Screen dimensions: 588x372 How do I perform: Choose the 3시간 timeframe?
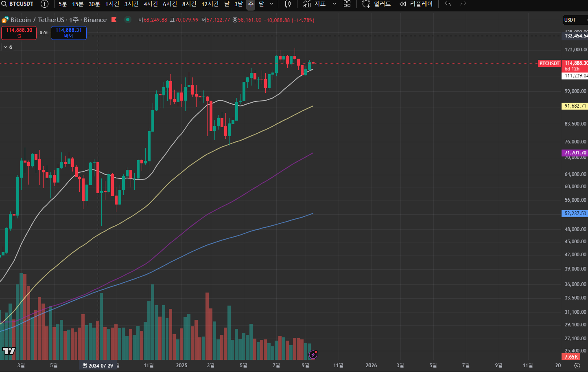coord(131,4)
